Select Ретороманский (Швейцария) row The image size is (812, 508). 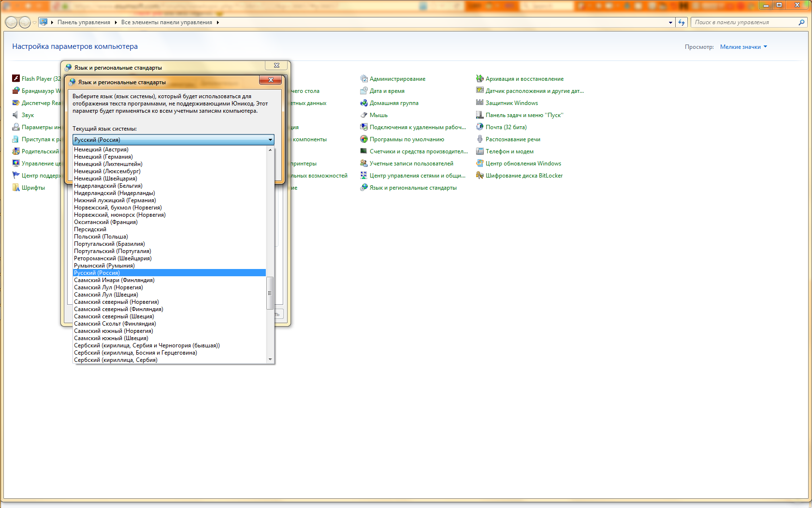[x=169, y=258]
